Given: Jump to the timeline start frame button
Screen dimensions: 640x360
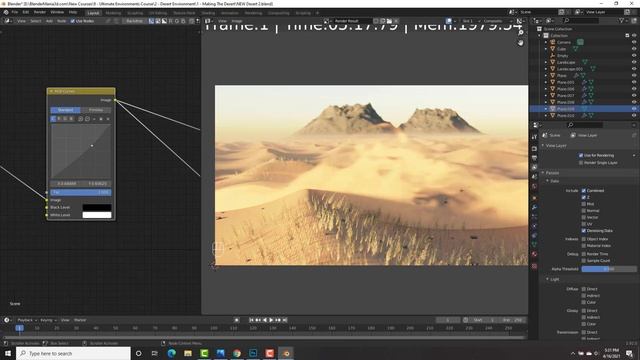Looking at the screenshot, I should (251, 320).
